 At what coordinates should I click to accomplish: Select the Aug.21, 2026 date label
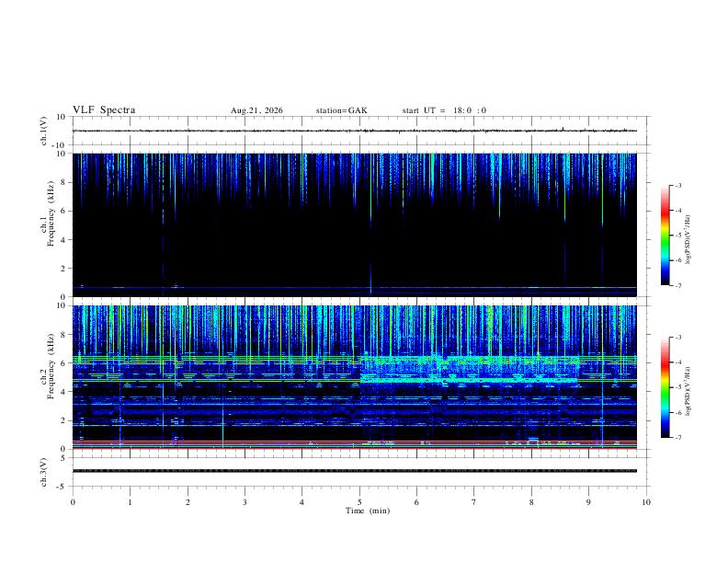(x=256, y=110)
